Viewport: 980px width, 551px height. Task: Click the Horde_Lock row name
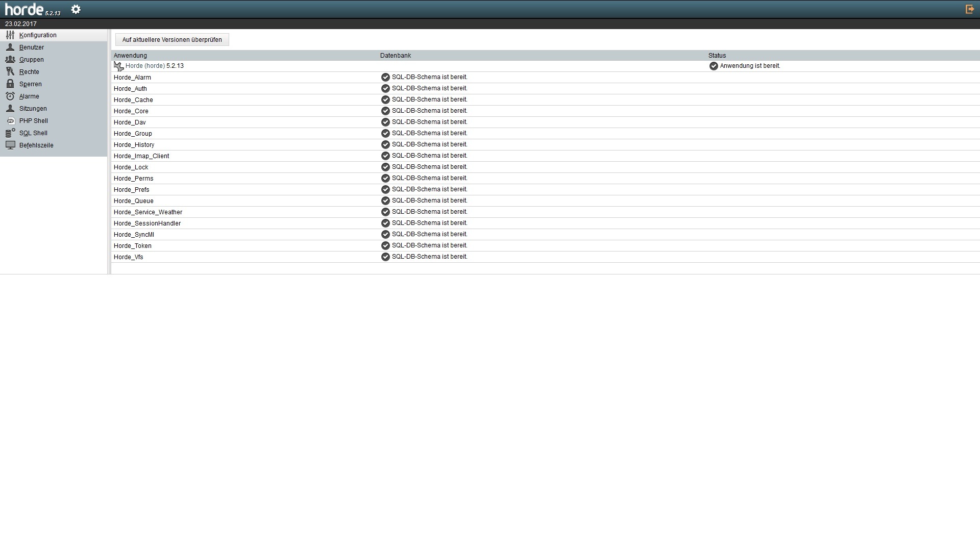(x=131, y=167)
